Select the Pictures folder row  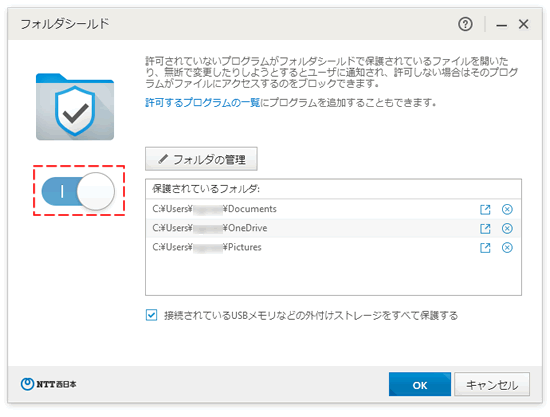point(333,248)
